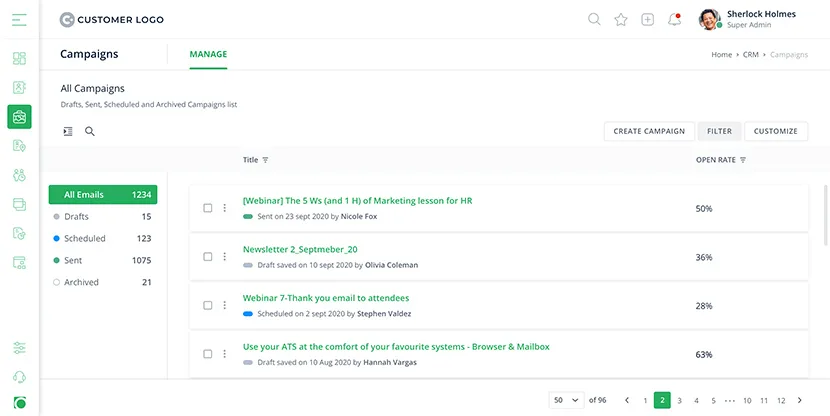Go to page 1 in pagination
830x416 pixels.
(x=645, y=401)
